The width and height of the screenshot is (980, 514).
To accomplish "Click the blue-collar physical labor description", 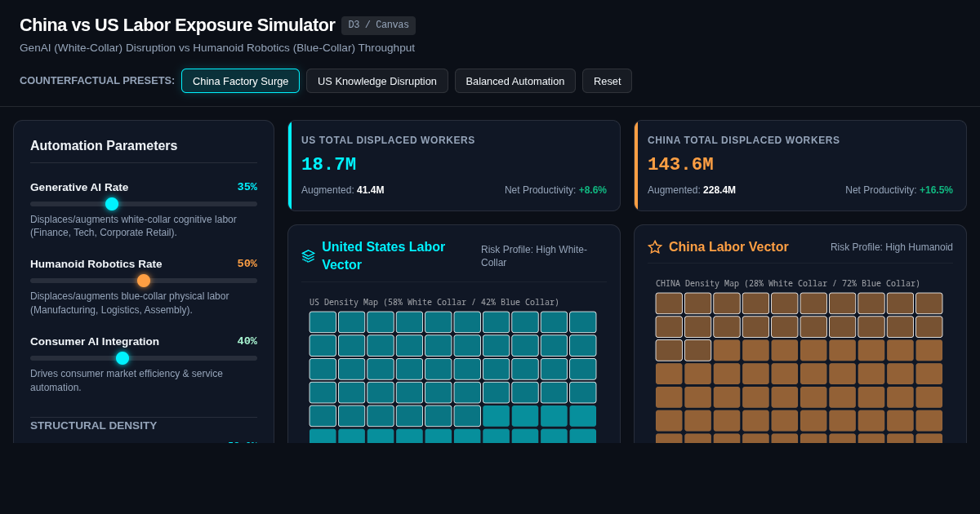I will click(x=130, y=304).
